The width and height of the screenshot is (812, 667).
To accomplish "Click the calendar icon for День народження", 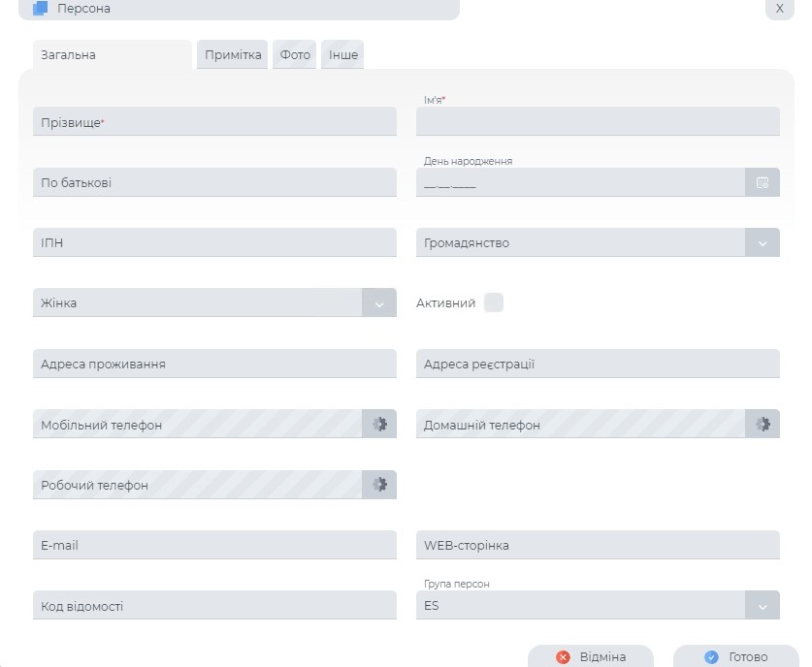I will (x=763, y=182).
